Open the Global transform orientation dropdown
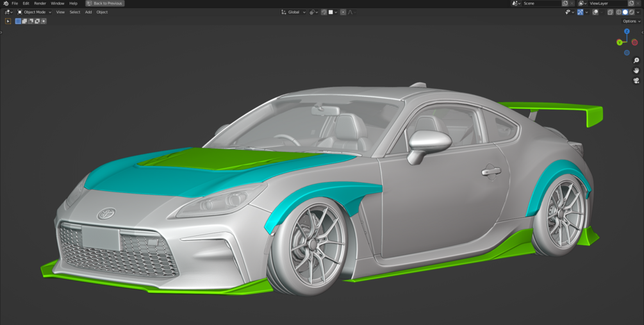The height and width of the screenshot is (325, 644). tap(293, 12)
